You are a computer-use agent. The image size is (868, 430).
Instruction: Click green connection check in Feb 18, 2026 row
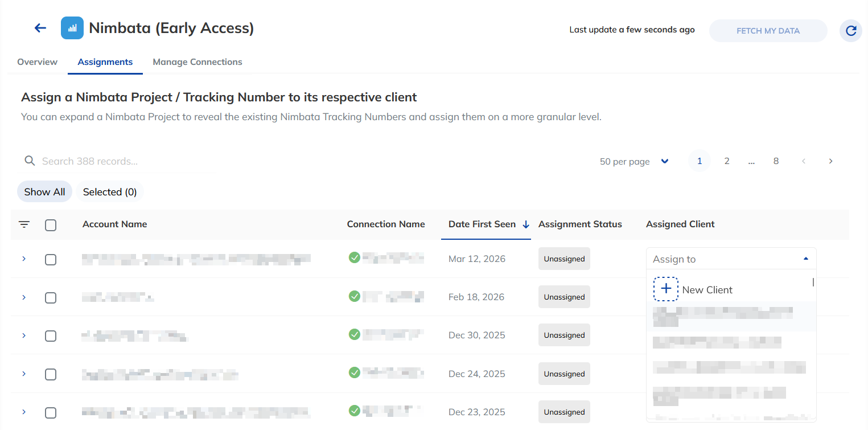tap(355, 296)
